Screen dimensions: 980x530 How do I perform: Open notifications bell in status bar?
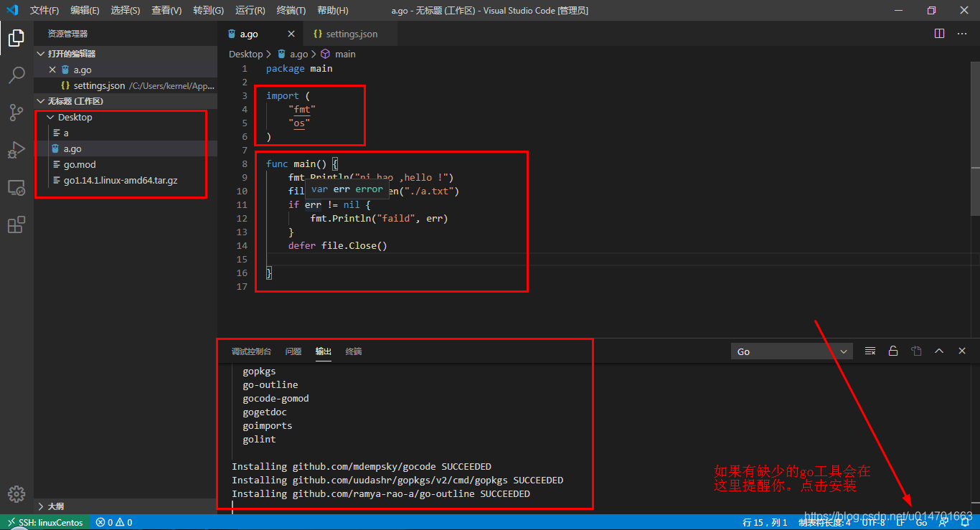click(965, 523)
